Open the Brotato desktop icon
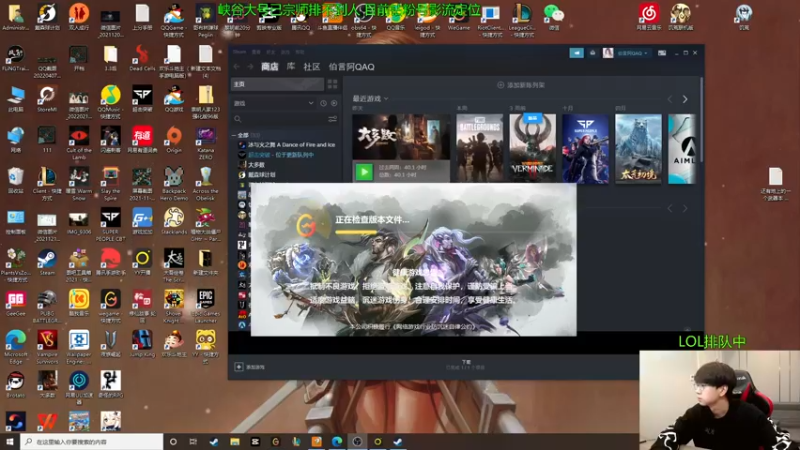This screenshot has height=450, width=800. (15, 385)
